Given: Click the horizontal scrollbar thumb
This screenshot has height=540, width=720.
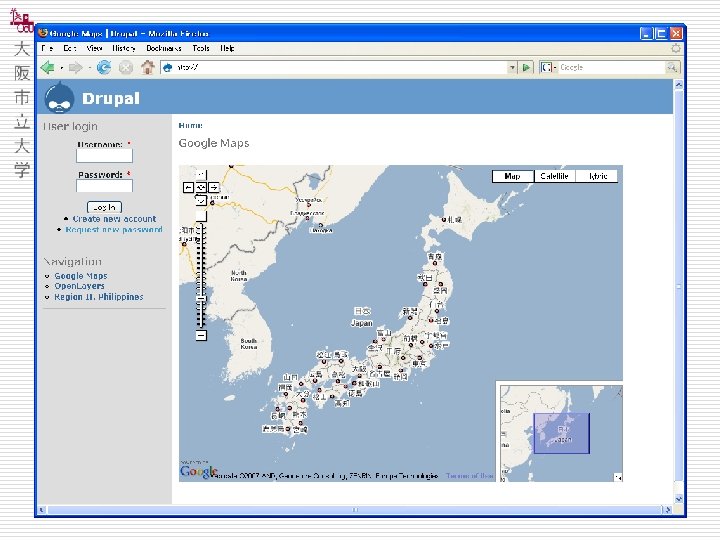Looking at the screenshot, I should [354, 510].
